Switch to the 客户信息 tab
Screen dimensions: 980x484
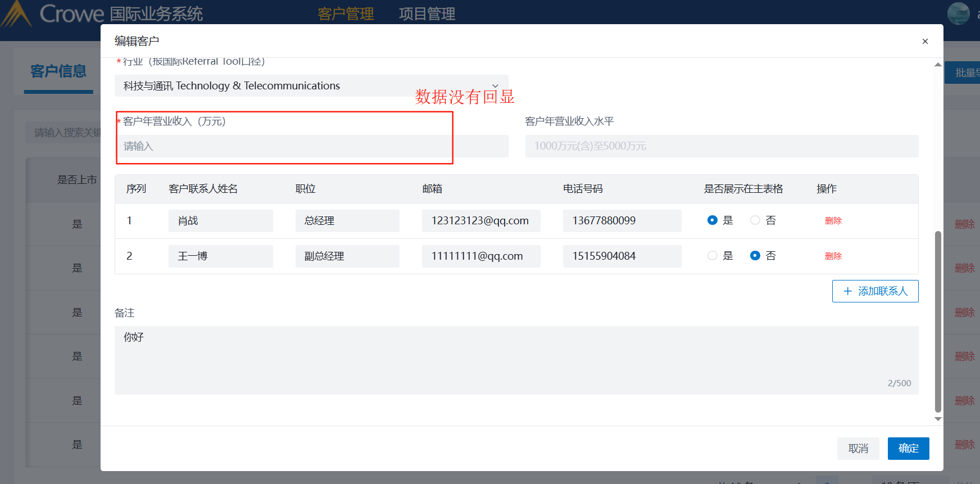coord(58,71)
